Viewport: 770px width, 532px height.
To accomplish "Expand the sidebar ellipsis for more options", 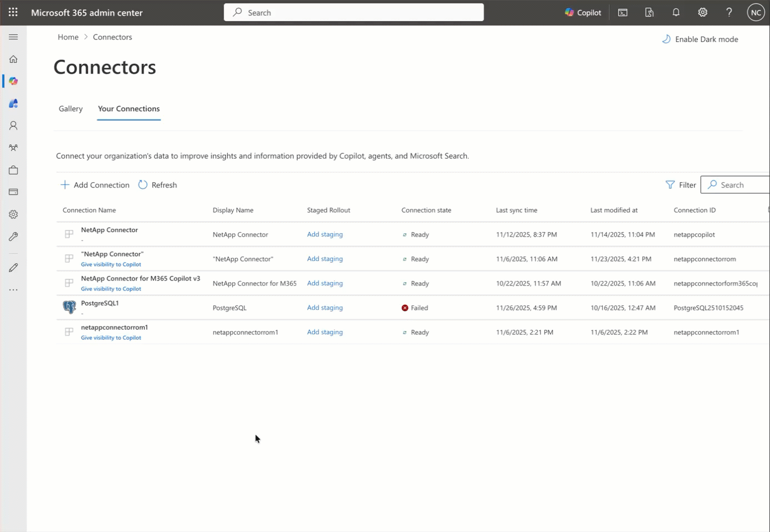I will (13, 289).
